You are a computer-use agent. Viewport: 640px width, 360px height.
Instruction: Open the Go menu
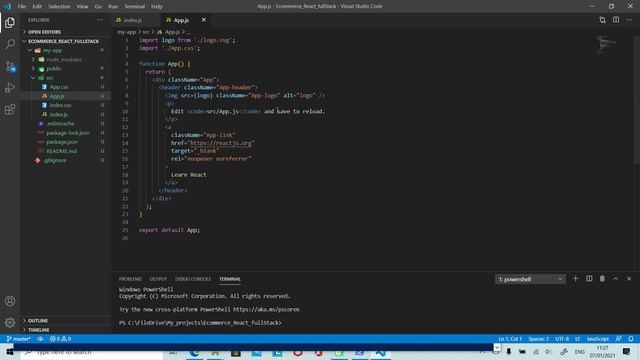tap(98, 7)
